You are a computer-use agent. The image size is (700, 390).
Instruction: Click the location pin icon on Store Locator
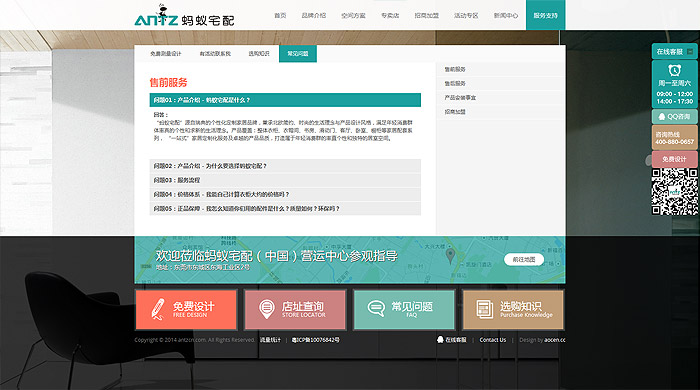tap(267, 309)
